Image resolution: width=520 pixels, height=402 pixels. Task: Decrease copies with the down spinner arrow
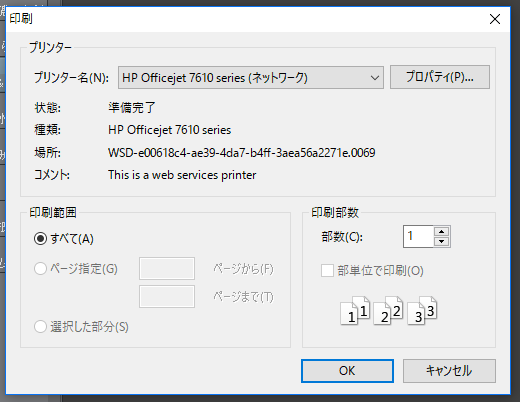coord(442,241)
